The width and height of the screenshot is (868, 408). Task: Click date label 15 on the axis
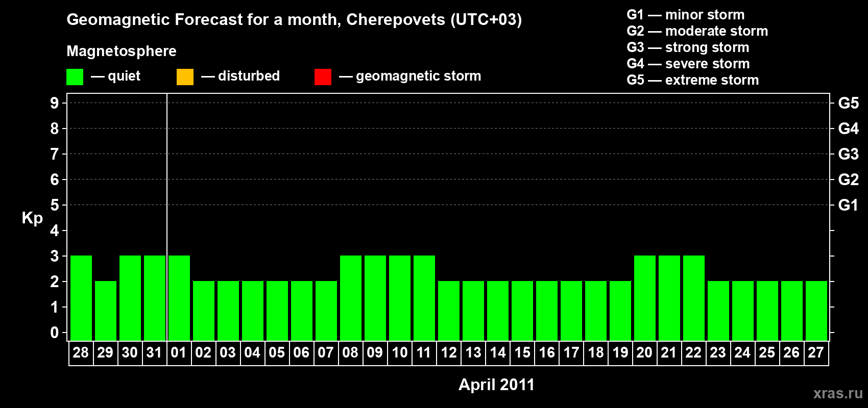[x=522, y=353]
